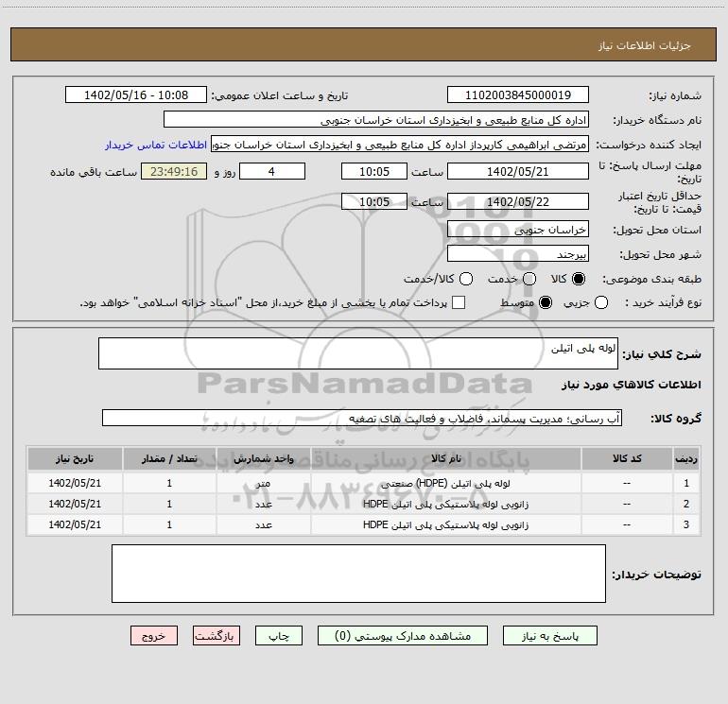Toggle the اسناد خزانه اسلامی payment checkbox
This screenshot has height=704, width=728.
click(459, 302)
